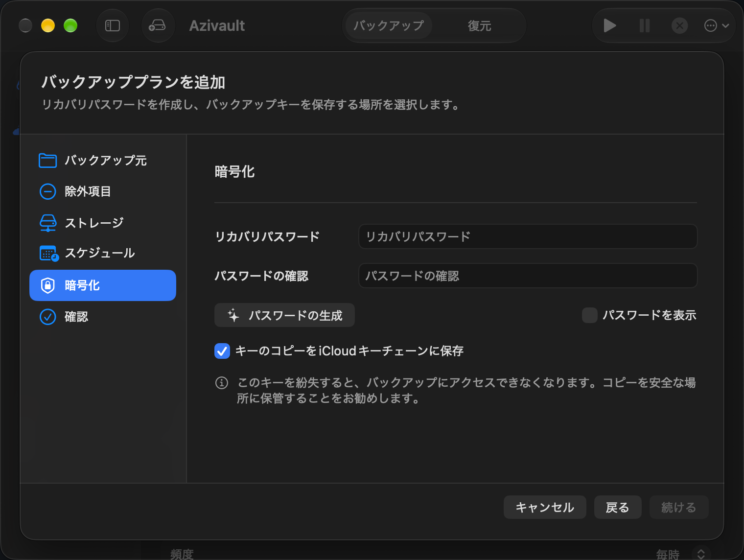Click the リカバリパスワード input field

click(528, 236)
